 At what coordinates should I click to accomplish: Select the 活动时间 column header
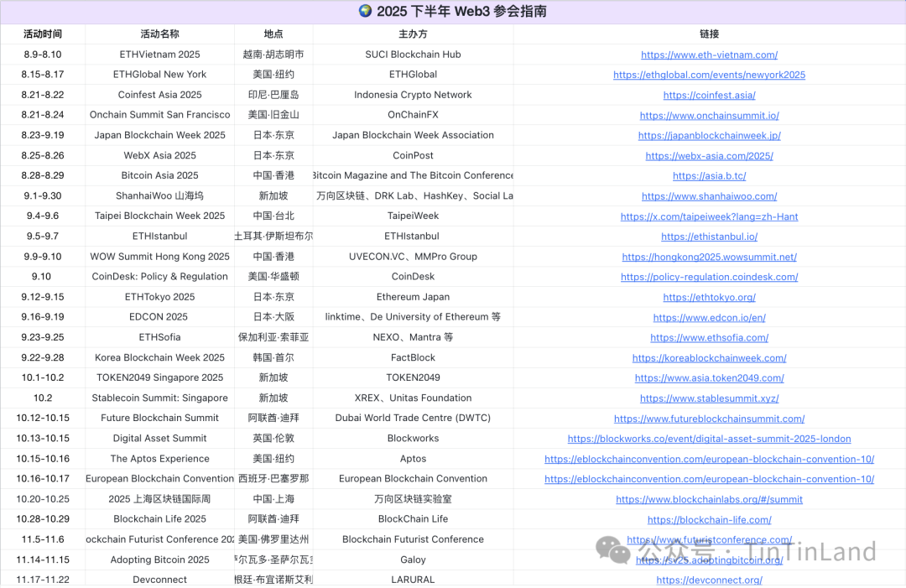pyautogui.click(x=43, y=34)
